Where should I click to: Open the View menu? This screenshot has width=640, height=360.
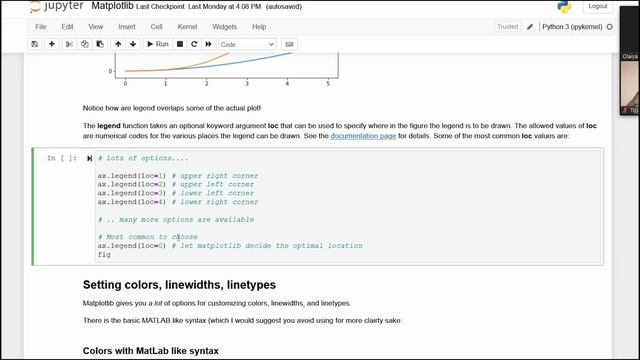96,27
